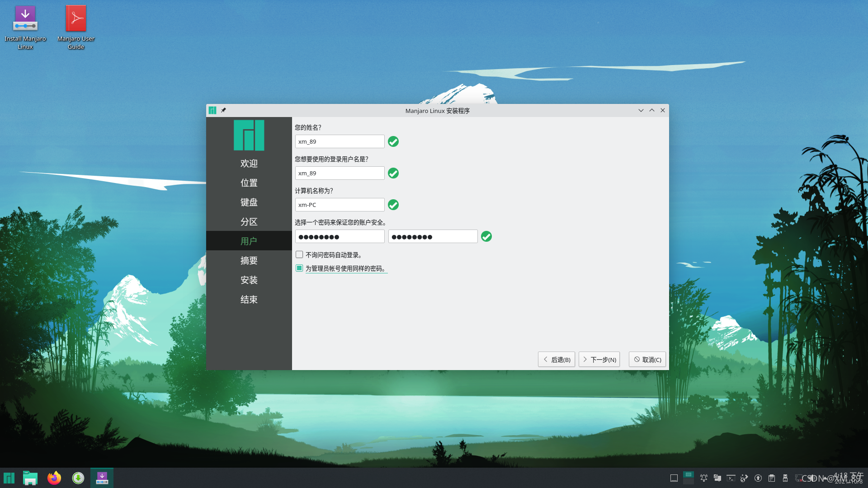Click the pin icon in installer titlebar
868x488 pixels.
(x=223, y=110)
